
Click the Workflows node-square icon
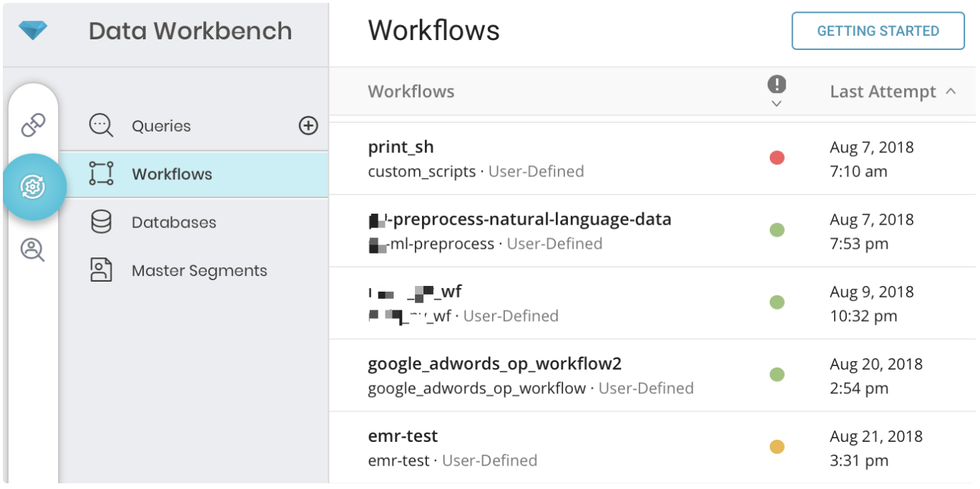101,174
